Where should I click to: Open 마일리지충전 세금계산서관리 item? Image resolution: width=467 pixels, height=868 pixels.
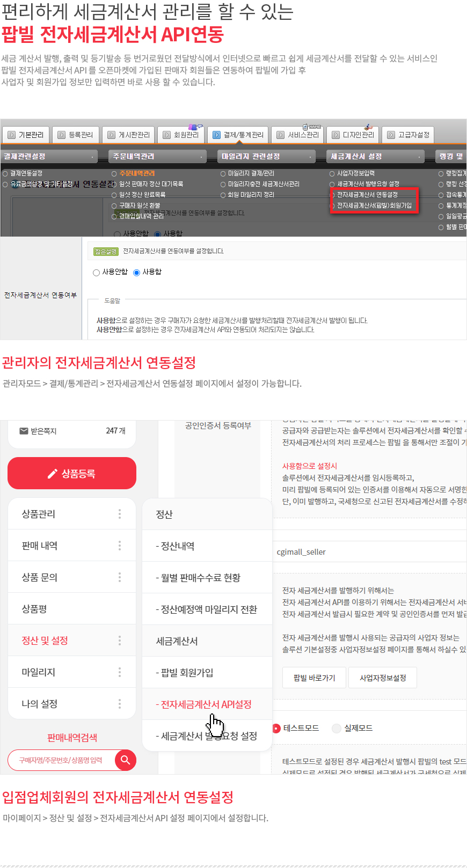(264, 184)
